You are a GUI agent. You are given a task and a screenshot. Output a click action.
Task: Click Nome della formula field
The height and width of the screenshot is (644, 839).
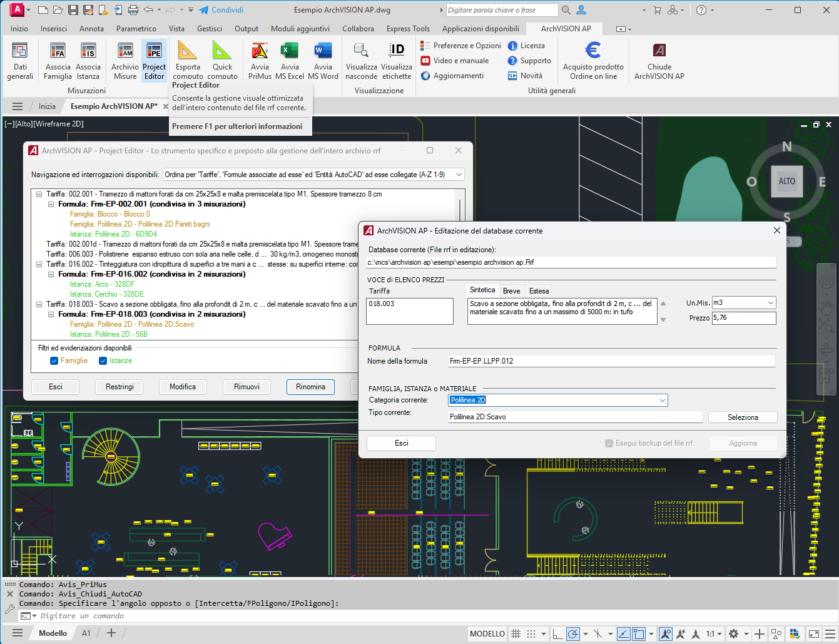tap(611, 361)
